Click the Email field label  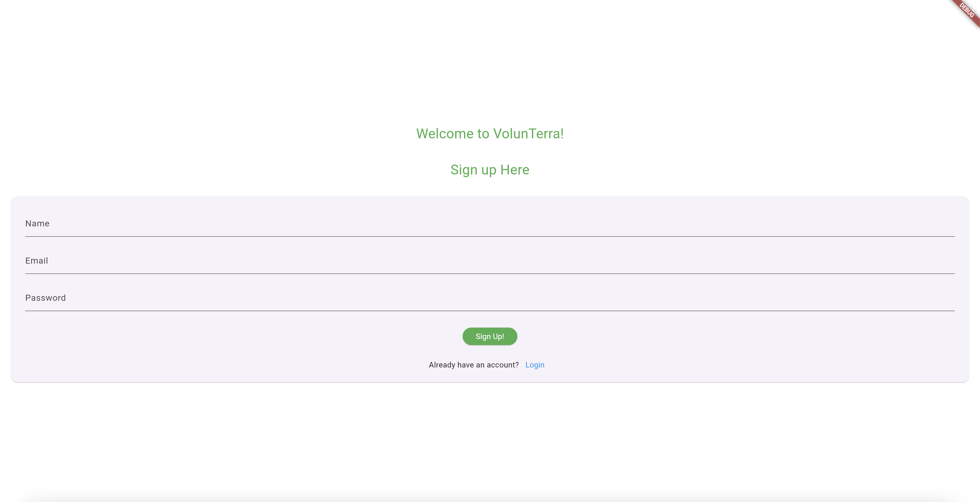click(x=37, y=261)
